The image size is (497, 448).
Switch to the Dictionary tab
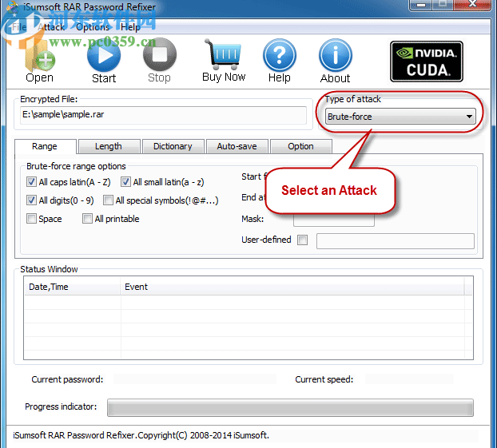[173, 146]
